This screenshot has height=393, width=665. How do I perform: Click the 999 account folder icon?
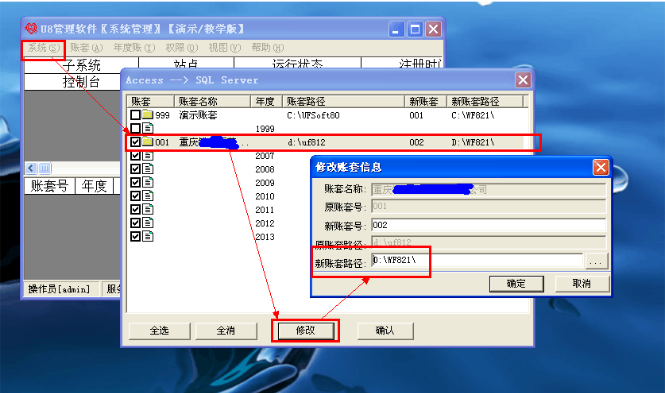pos(148,114)
